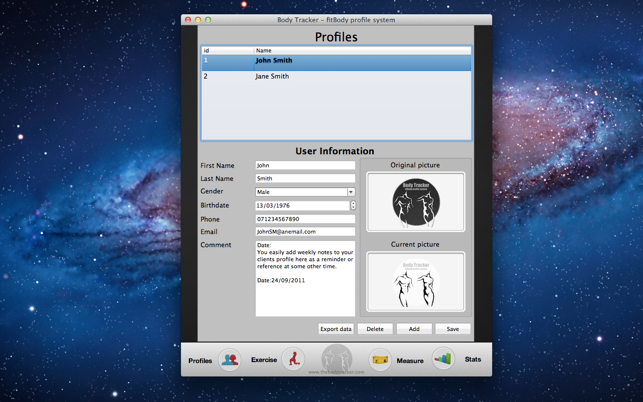This screenshot has width=643, height=402.
Task: Click the Current picture thumbnail
Action: [x=415, y=281]
